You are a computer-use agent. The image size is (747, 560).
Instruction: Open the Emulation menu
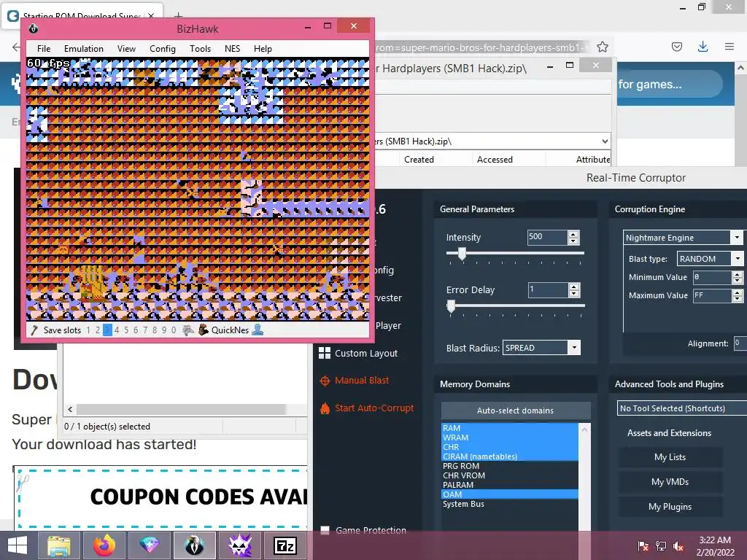(83, 49)
